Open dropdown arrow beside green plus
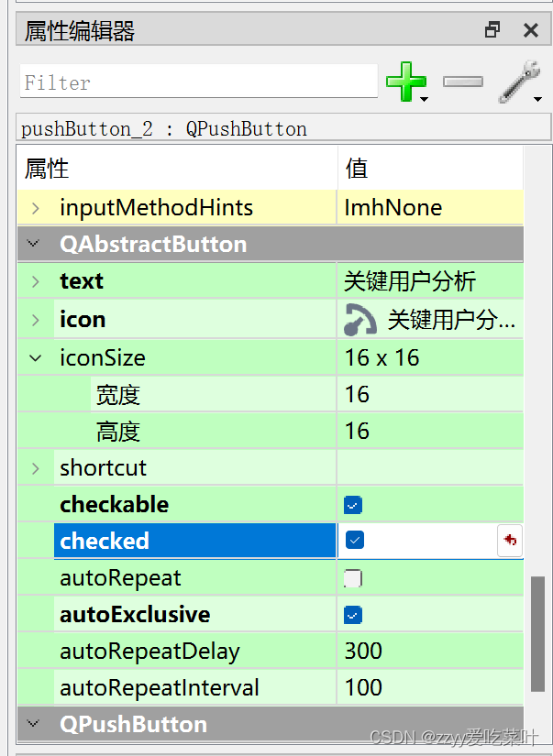Image resolution: width=553 pixels, height=756 pixels. click(x=425, y=99)
